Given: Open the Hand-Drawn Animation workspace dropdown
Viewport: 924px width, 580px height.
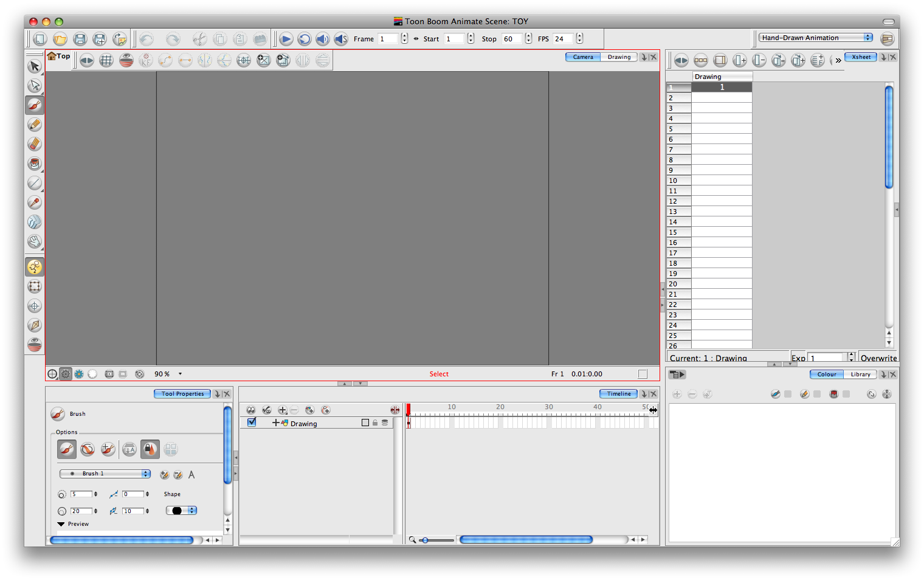Looking at the screenshot, I should tap(816, 38).
